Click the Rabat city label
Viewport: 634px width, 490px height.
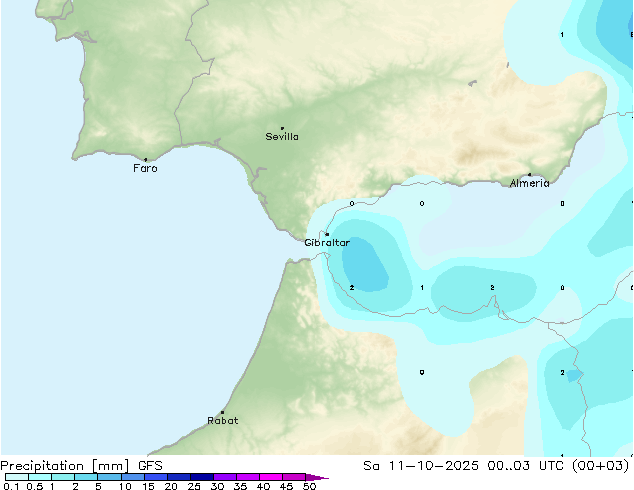pyautogui.click(x=222, y=420)
